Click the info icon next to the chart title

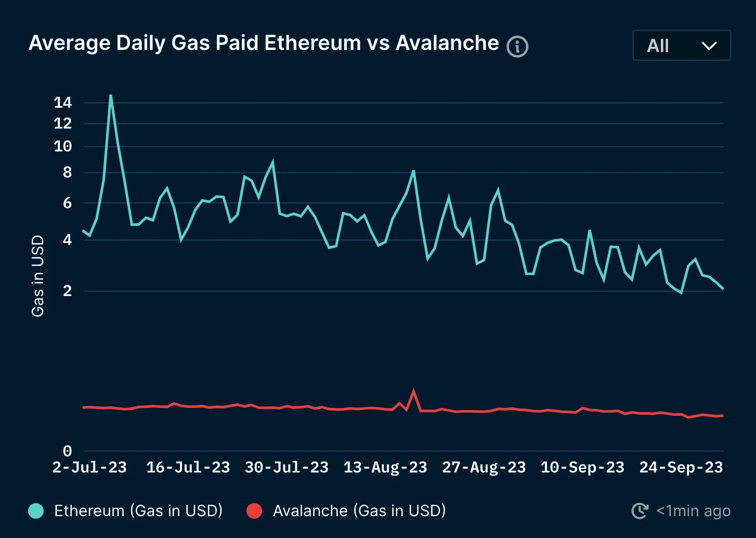(x=517, y=47)
